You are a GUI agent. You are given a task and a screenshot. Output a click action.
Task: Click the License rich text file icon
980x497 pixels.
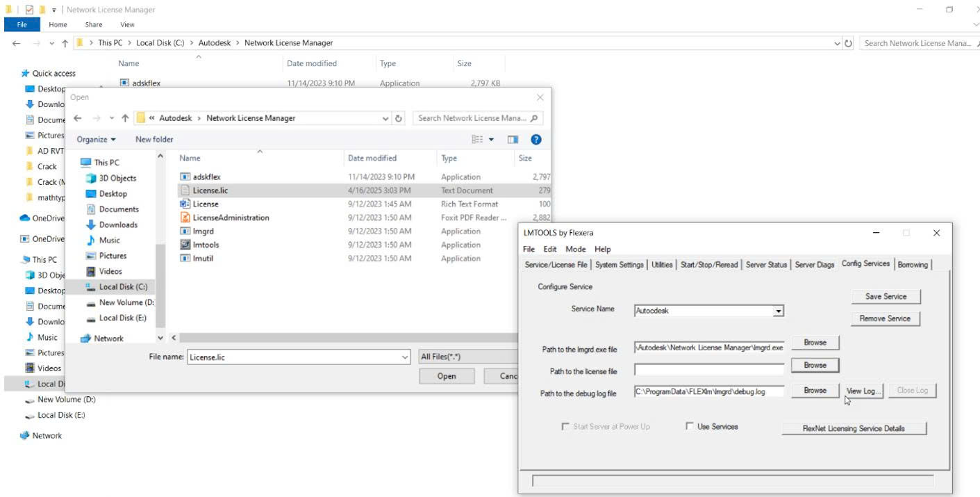185,204
